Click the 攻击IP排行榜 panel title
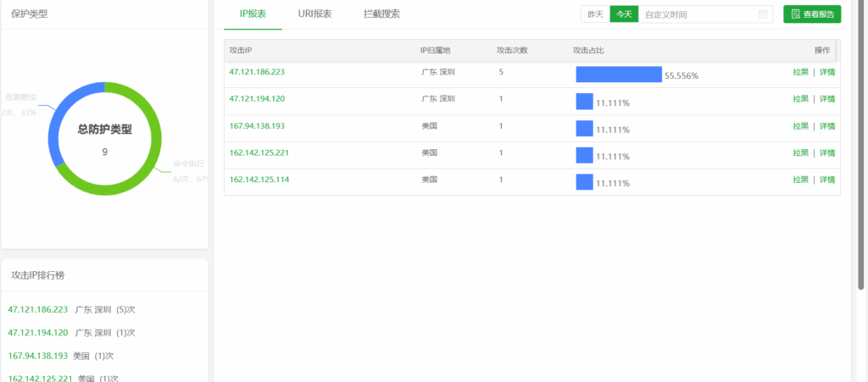Image resolution: width=868 pixels, height=382 pixels. tap(37, 274)
